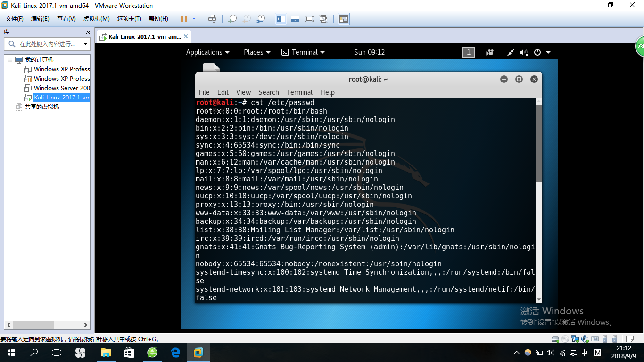
Task: Revert the virtual machine to previous snapshot
Action: click(x=247, y=19)
